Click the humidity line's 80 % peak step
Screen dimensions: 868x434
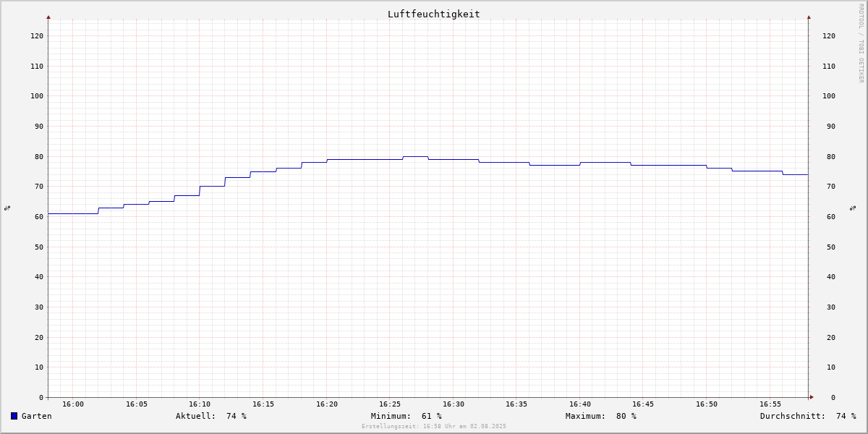pos(415,156)
